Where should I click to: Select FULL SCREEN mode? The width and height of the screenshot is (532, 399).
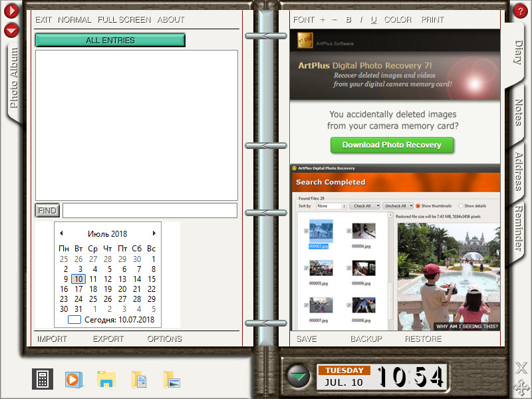click(124, 20)
